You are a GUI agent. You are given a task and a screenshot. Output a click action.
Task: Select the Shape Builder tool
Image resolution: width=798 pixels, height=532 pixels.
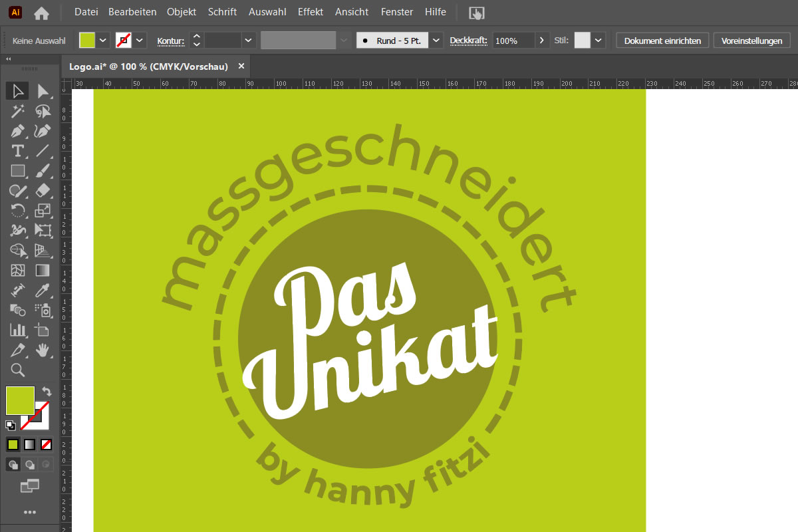(17, 251)
